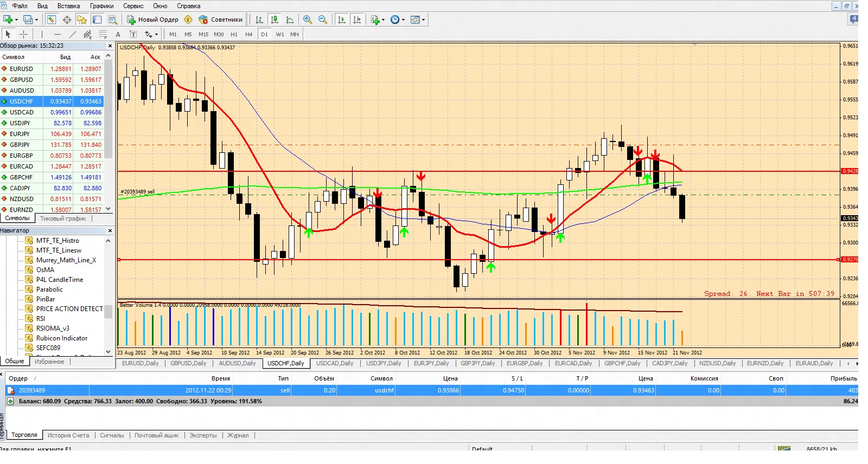Toggle the Navigator star-folder icon
The width and height of the screenshot is (868, 464).
82,20
